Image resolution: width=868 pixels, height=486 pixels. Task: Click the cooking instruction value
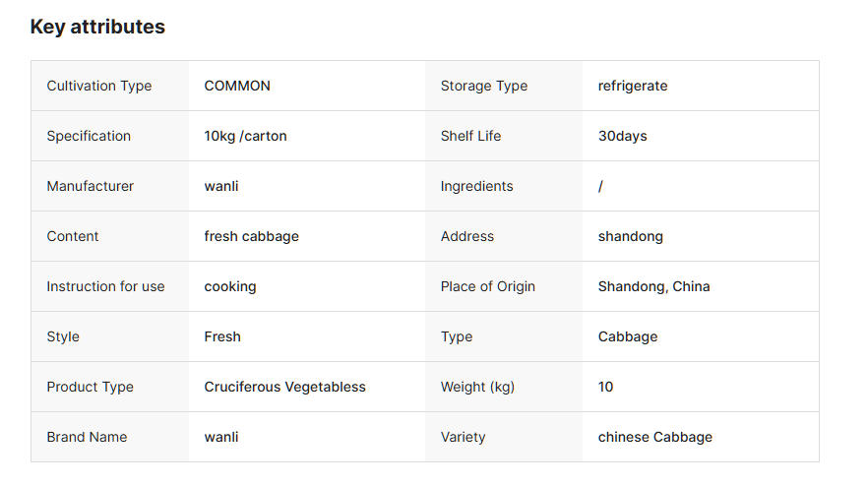click(x=230, y=286)
